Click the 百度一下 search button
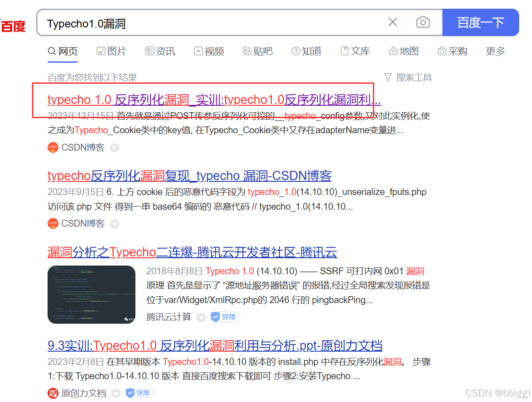Screen dimensions: 532x402 pyautogui.click(x=480, y=22)
